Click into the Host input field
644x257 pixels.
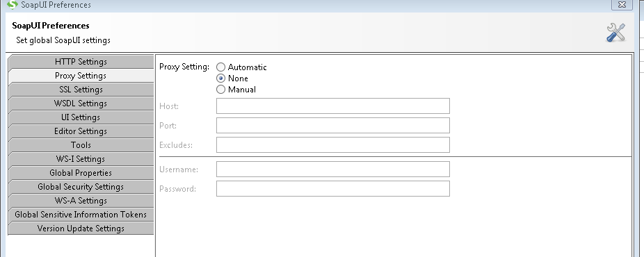[x=333, y=106]
